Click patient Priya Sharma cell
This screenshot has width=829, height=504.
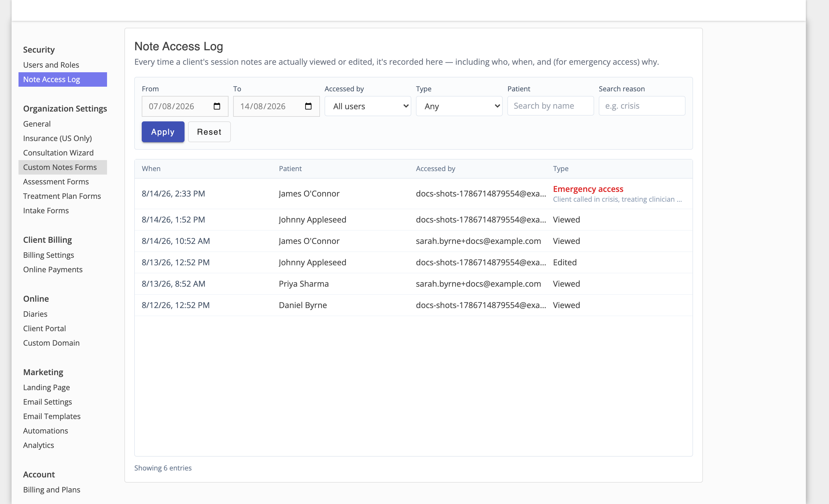tap(304, 284)
